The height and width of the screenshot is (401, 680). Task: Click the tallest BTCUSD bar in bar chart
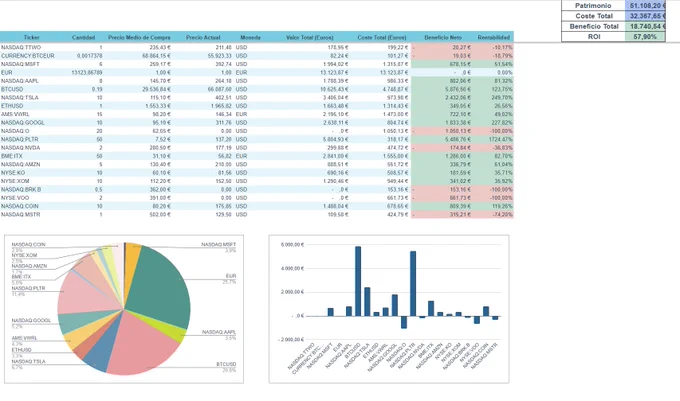pos(358,281)
